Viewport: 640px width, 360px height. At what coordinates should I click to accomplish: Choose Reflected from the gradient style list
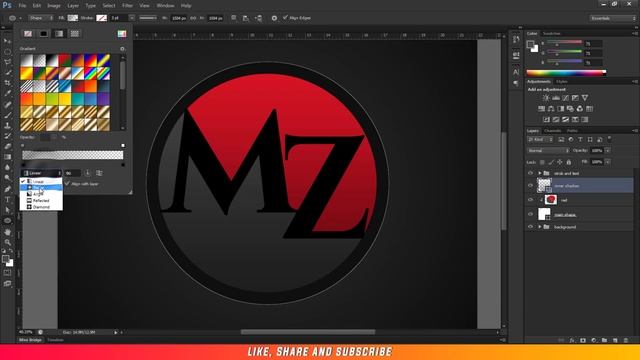41,200
